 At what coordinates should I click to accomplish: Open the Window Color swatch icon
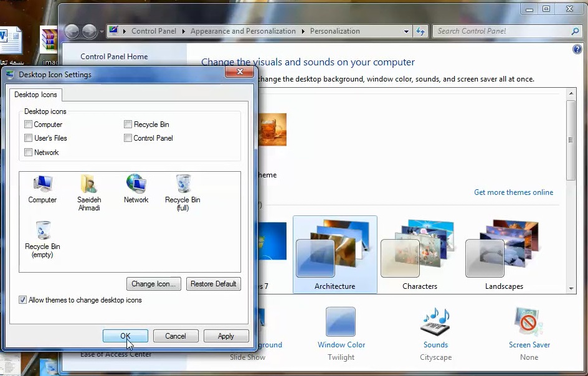pyautogui.click(x=341, y=322)
